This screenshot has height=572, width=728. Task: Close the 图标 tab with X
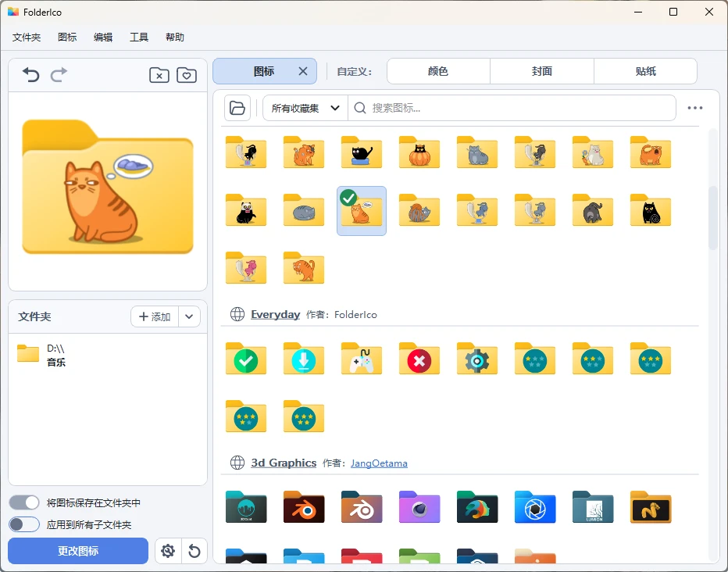303,72
